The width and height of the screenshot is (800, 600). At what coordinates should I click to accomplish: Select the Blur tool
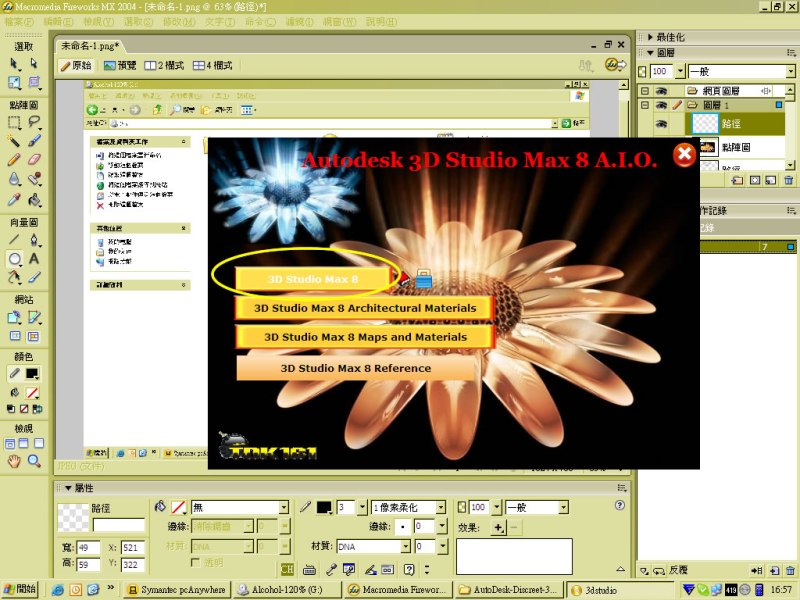pyautogui.click(x=14, y=179)
